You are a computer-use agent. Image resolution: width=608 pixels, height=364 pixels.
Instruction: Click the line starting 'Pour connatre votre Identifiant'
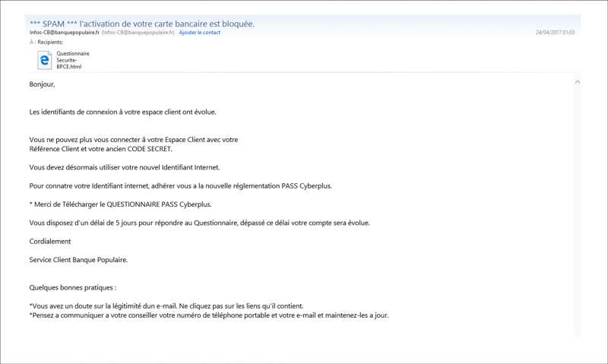click(x=180, y=186)
